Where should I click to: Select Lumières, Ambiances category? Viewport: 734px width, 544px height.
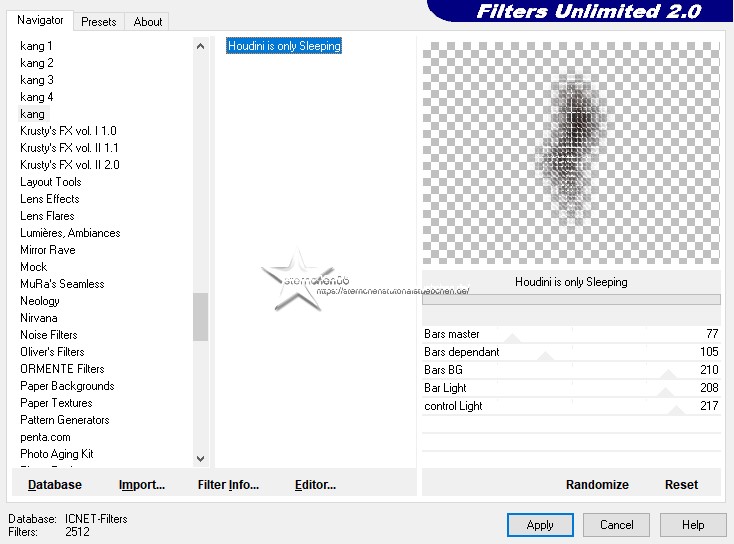[70, 233]
